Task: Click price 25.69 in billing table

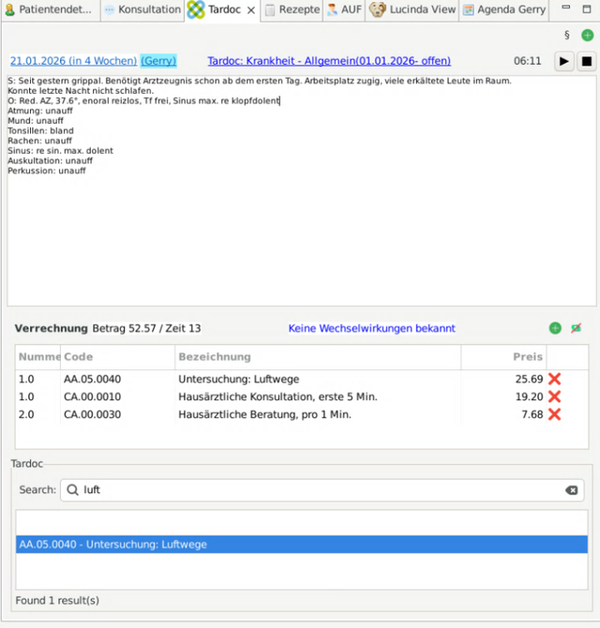Action: pos(529,379)
